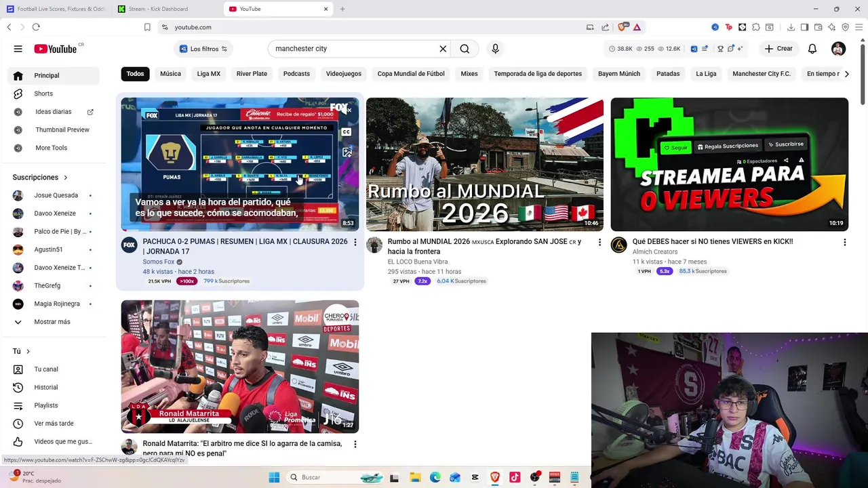Open the 'Somos Fox' channel name
Image resolution: width=868 pixels, height=488 pixels.
[x=159, y=262]
